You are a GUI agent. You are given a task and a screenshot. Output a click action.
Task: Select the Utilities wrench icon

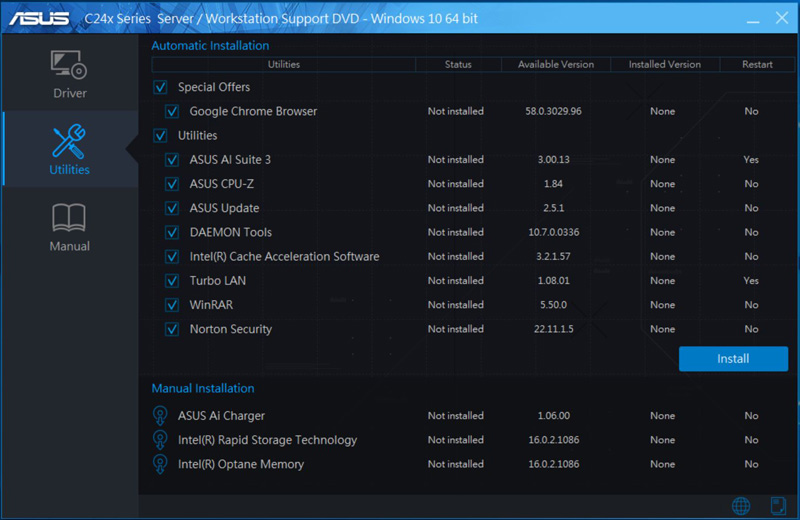(x=69, y=143)
